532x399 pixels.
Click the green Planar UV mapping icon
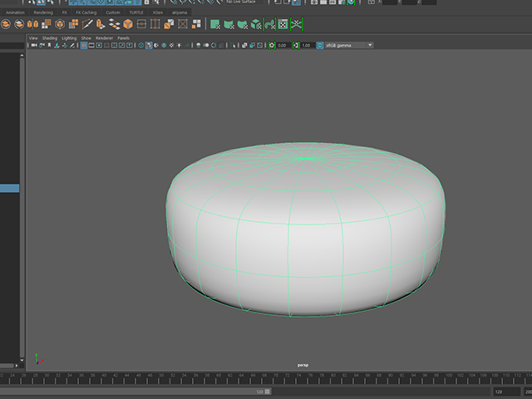[215, 24]
